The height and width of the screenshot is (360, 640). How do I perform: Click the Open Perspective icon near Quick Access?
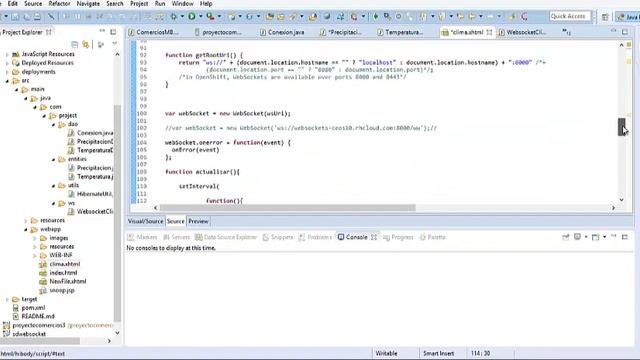click(x=605, y=17)
